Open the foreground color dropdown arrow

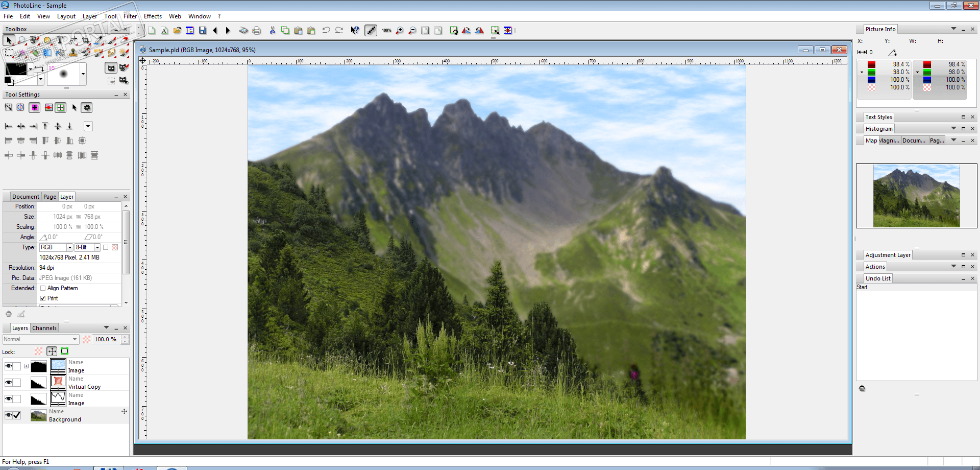(x=31, y=68)
